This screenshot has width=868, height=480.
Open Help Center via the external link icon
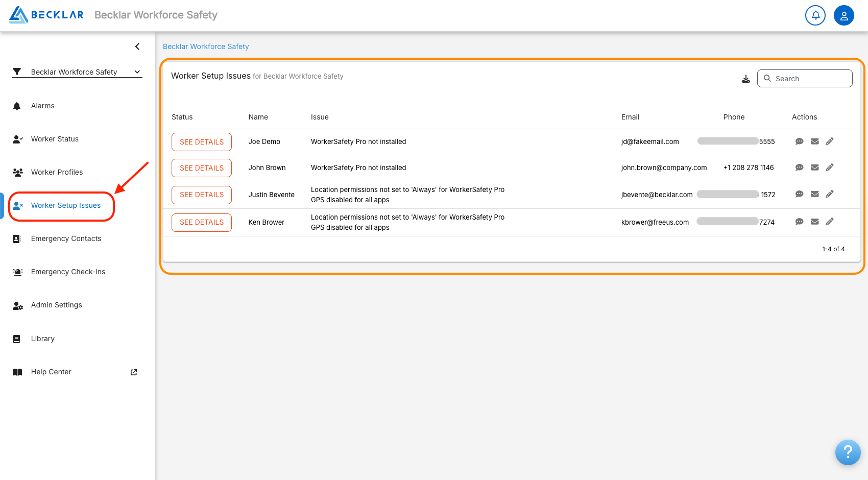pos(133,372)
